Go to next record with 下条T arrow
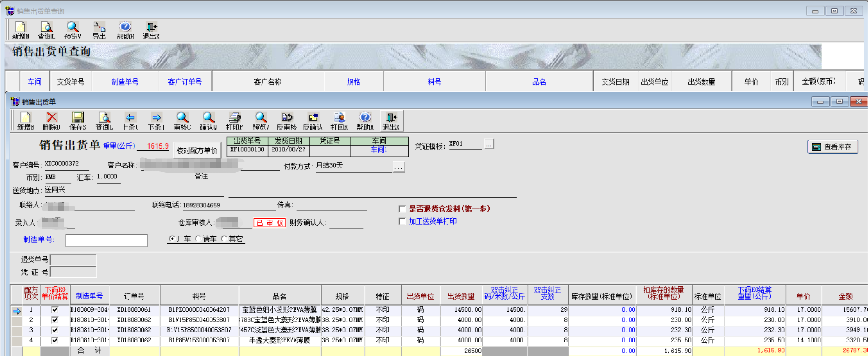The image size is (868, 356). [157, 121]
